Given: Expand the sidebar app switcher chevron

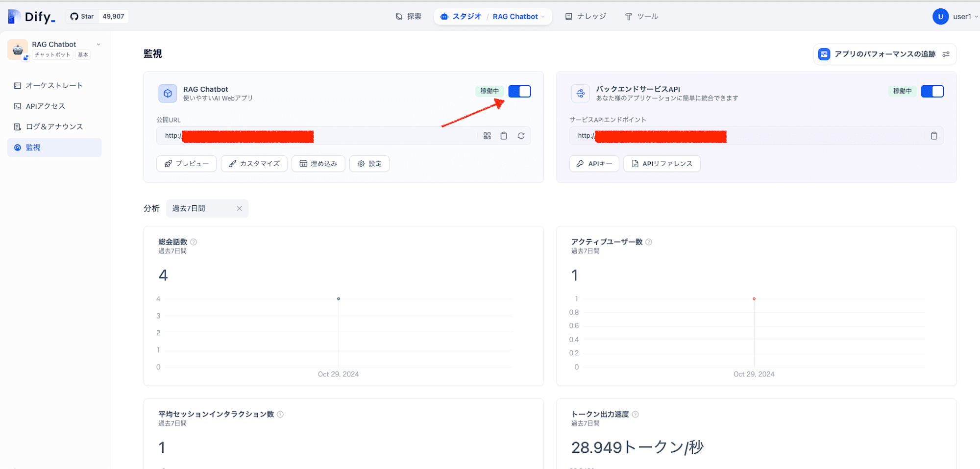Looking at the screenshot, I should 98,45.
